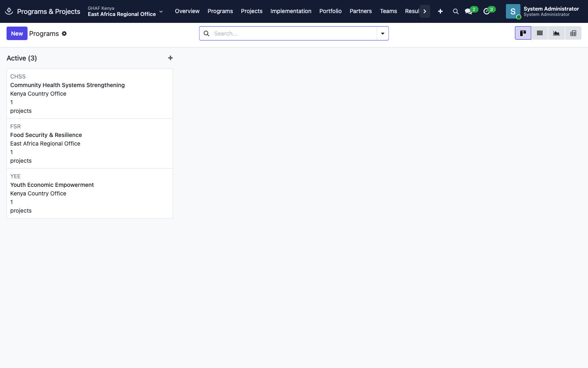This screenshot has width=588, height=368.
Task: Open the Programs menu
Action: tap(220, 11)
